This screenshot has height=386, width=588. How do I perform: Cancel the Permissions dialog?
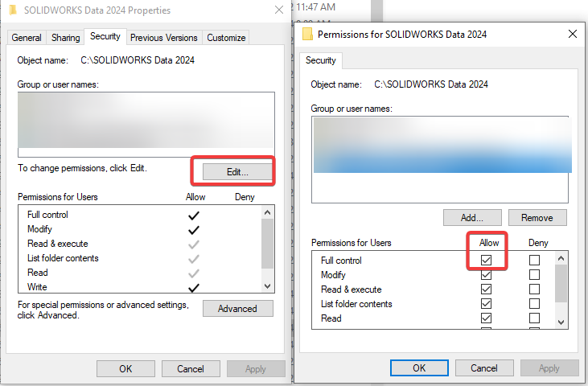484,368
